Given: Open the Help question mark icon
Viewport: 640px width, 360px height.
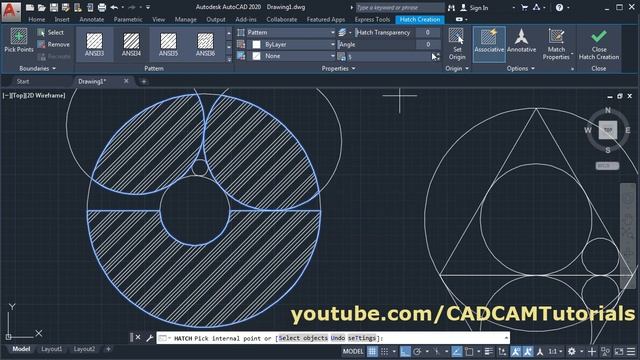Looking at the screenshot, I should 559,7.
